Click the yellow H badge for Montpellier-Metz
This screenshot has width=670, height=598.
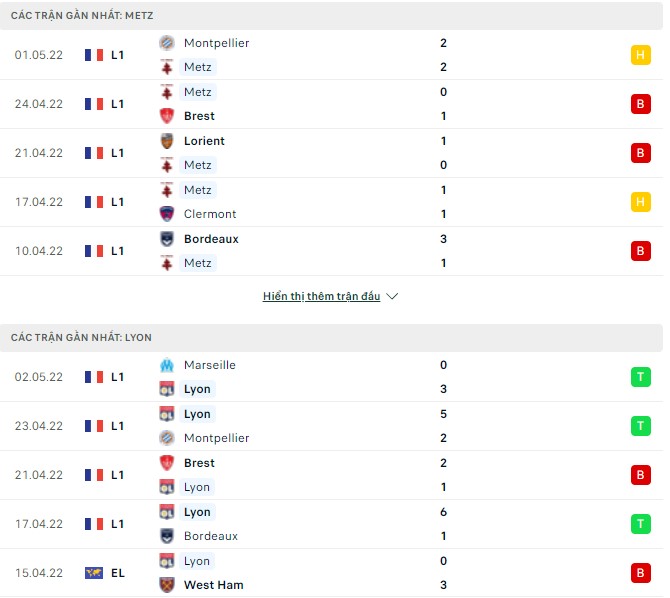pyautogui.click(x=640, y=55)
